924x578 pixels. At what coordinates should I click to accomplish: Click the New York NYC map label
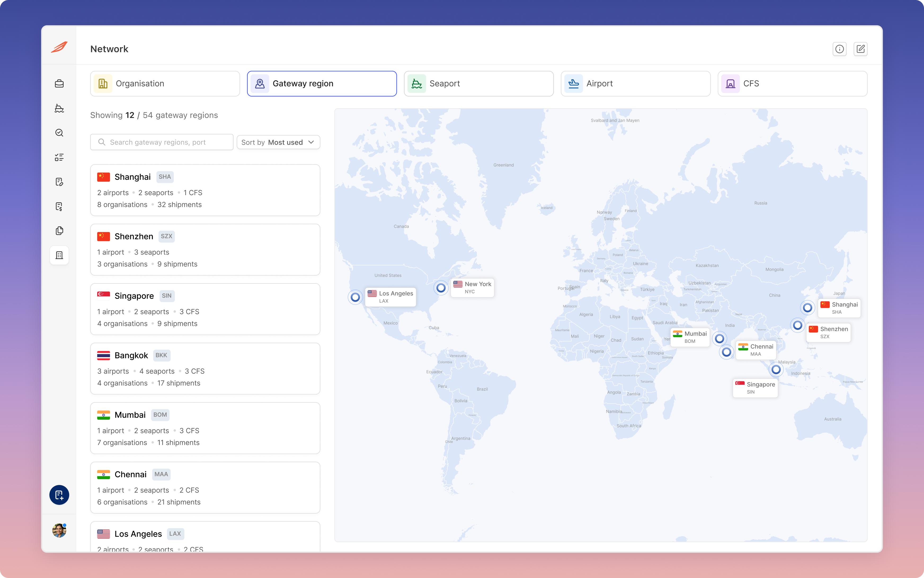(x=472, y=288)
